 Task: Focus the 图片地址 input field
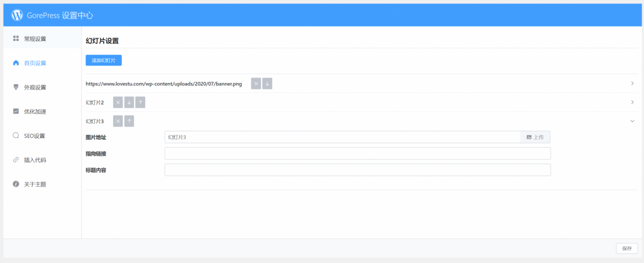[342, 137]
